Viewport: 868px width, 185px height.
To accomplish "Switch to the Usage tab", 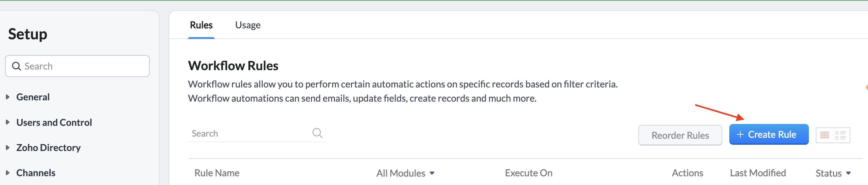I will [248, 25].
